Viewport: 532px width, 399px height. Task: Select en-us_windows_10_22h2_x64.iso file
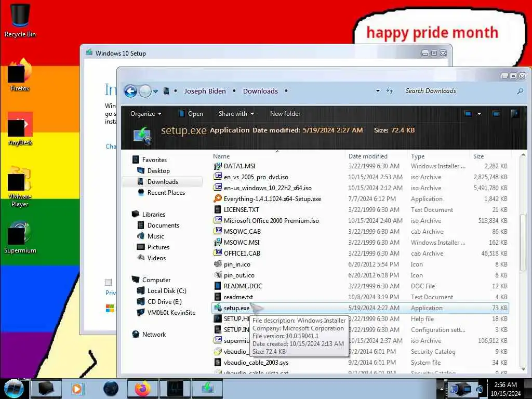(x=268, y=188)
